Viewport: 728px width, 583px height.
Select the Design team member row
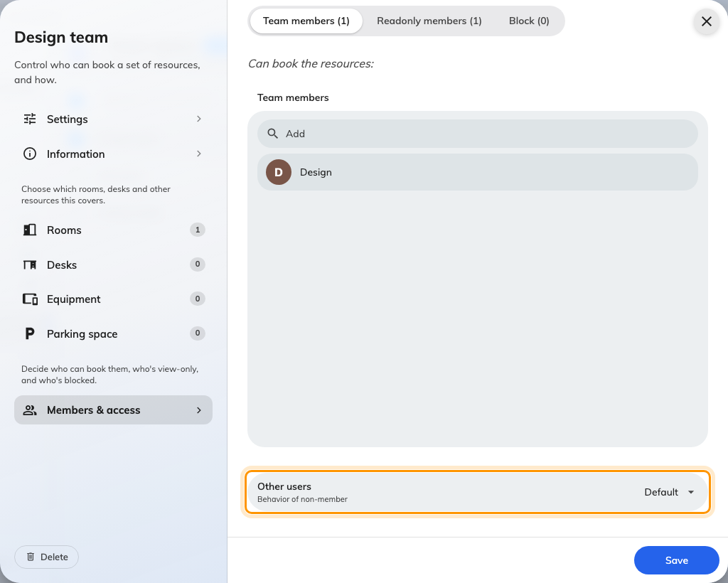478,172
